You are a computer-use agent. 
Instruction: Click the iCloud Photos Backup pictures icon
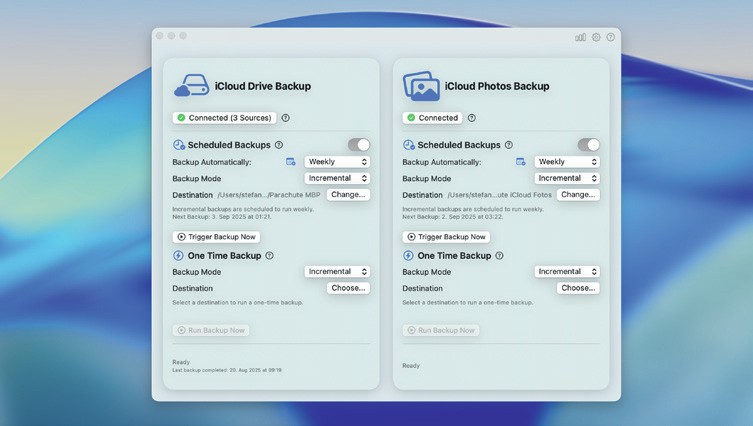coord(422,86)
